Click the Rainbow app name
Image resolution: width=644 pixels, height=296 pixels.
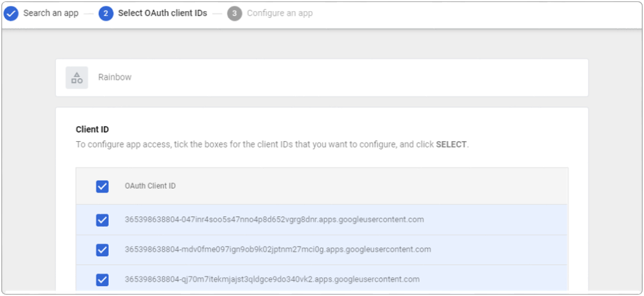pos(115,78)
